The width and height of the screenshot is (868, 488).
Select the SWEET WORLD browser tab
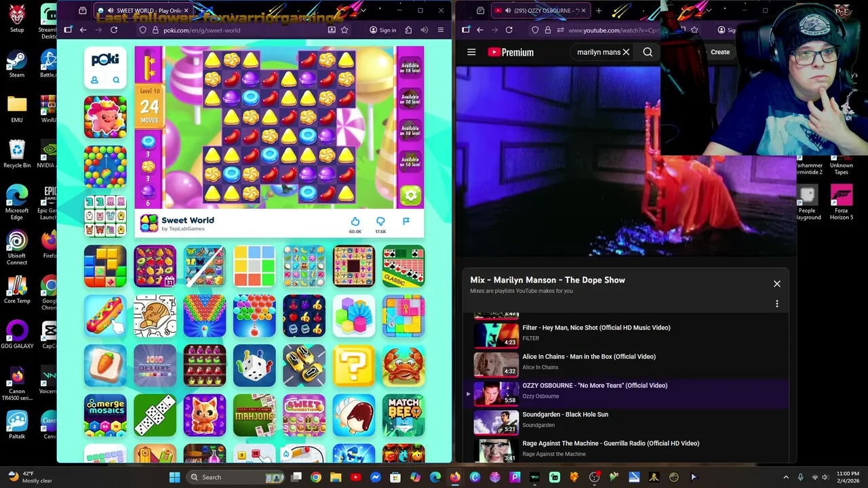coord(142,10)
